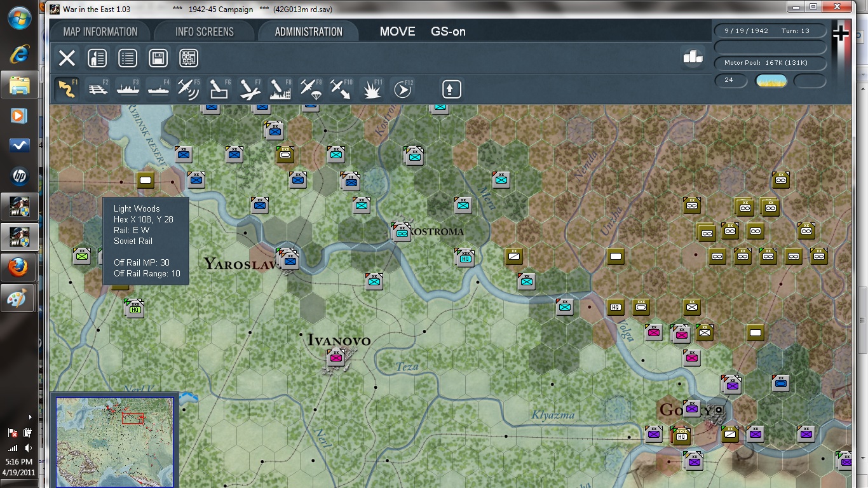Click the German cross side indicator
Screen dimensions: 868x488
point(841,33)
